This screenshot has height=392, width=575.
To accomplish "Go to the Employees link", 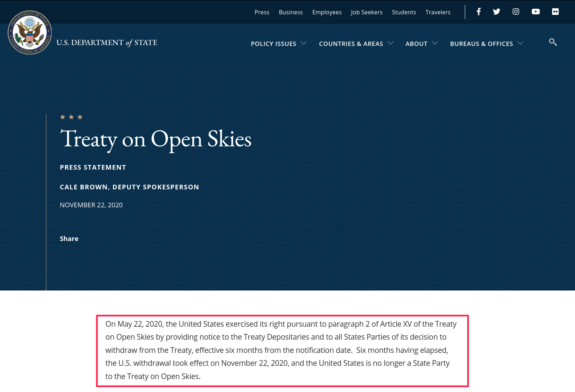I will tap(327, 12).
